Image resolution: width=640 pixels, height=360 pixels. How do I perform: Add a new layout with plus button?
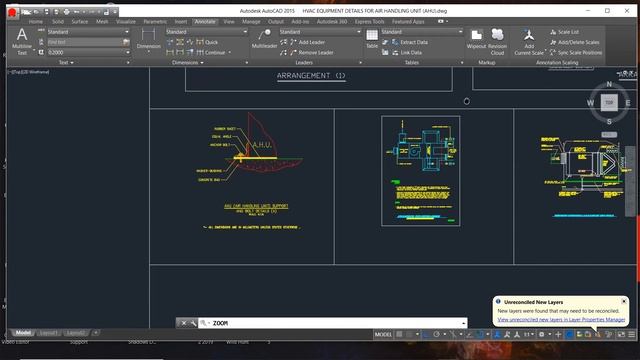click(x=96, y=333)
